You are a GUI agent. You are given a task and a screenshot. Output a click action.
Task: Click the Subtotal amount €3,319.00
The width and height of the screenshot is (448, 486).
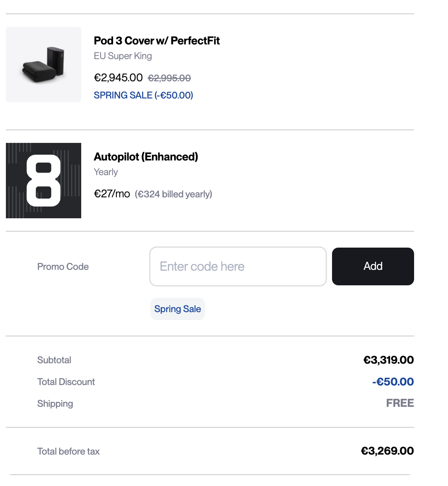pos(389,360)
